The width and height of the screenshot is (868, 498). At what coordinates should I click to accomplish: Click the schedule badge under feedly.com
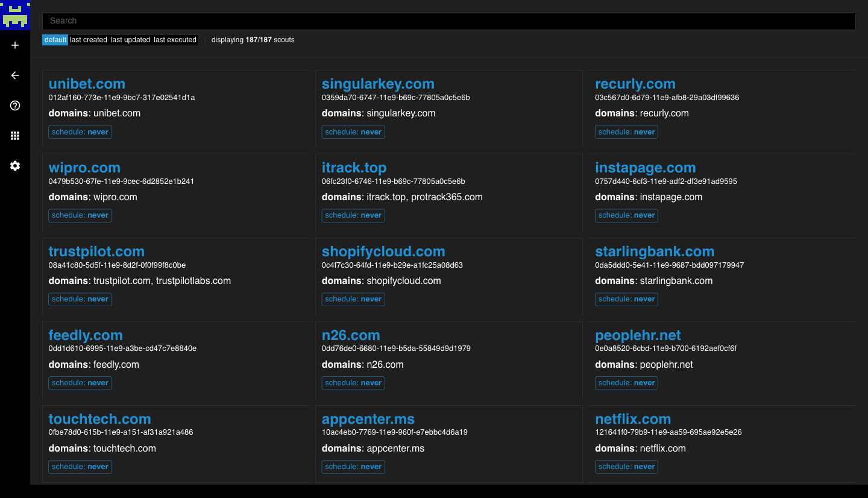80,383
